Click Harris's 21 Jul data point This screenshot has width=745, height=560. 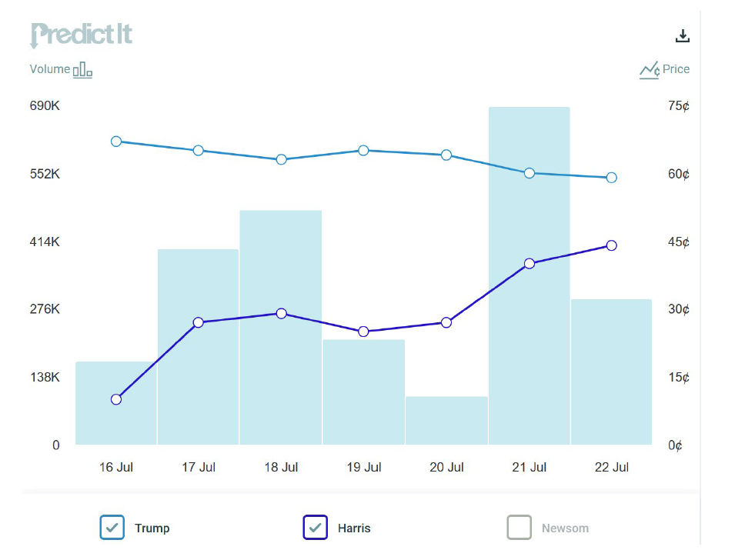530,264
